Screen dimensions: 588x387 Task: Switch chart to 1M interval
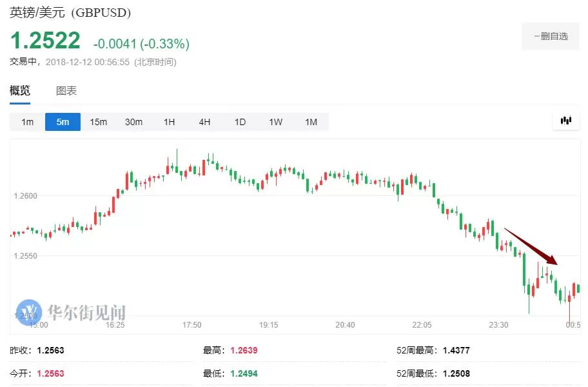[311, 122]
